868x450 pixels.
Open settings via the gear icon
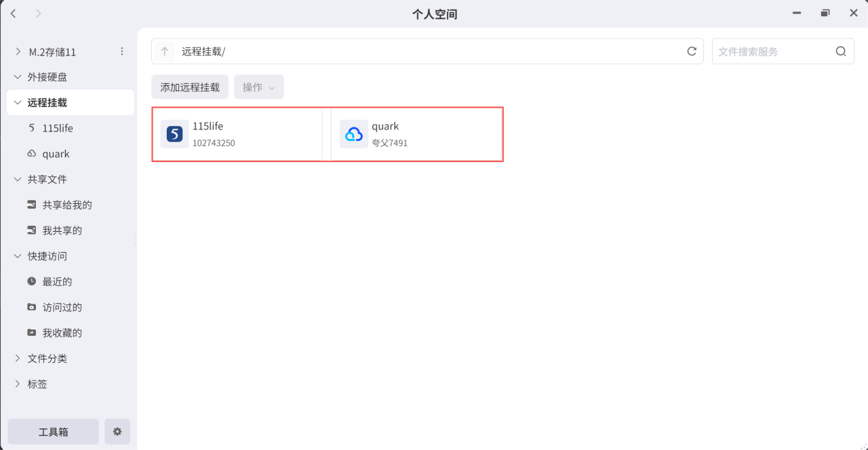click(x=117, y=432)
